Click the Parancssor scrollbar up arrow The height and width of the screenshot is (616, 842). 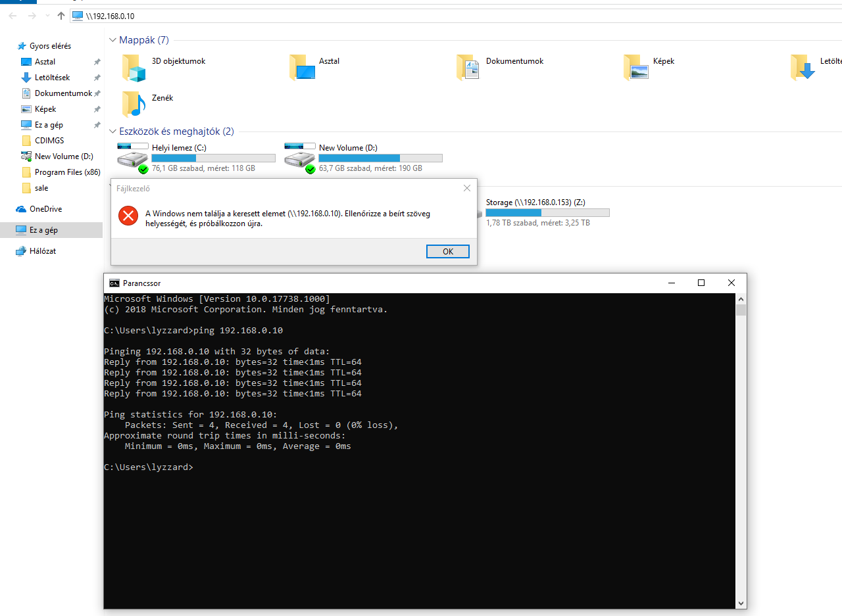pos(741,299)
